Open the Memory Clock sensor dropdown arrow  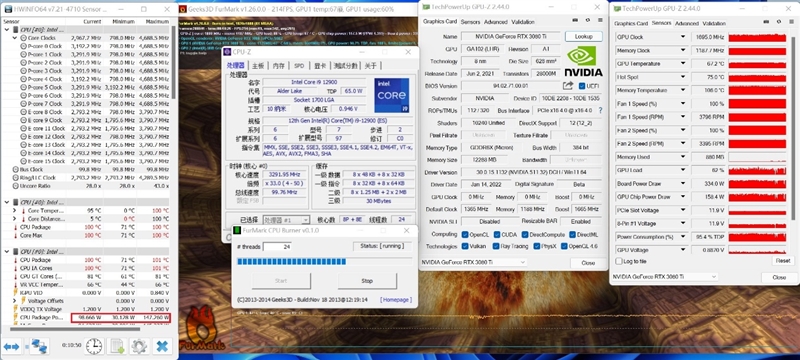(x=683, y=50)
